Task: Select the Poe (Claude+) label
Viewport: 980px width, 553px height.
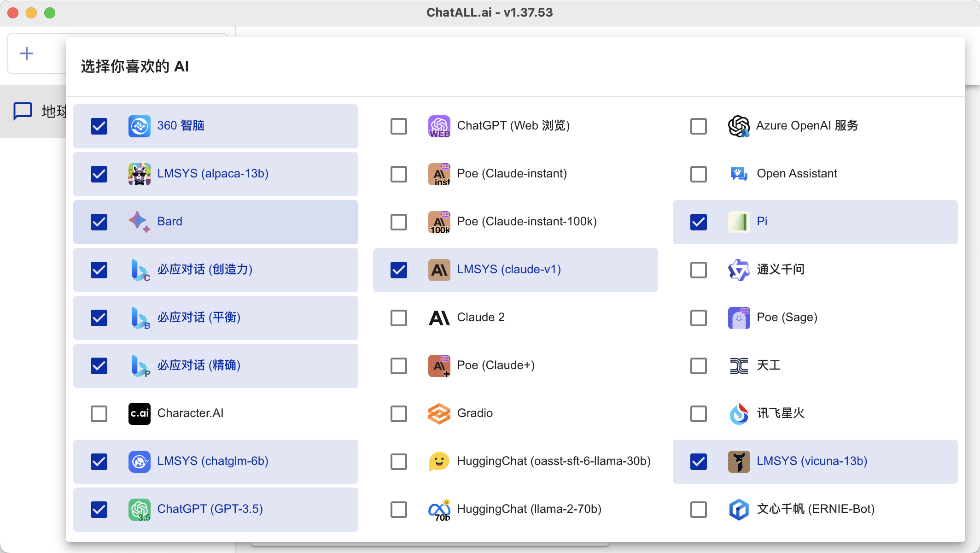Action: (496, 365)
